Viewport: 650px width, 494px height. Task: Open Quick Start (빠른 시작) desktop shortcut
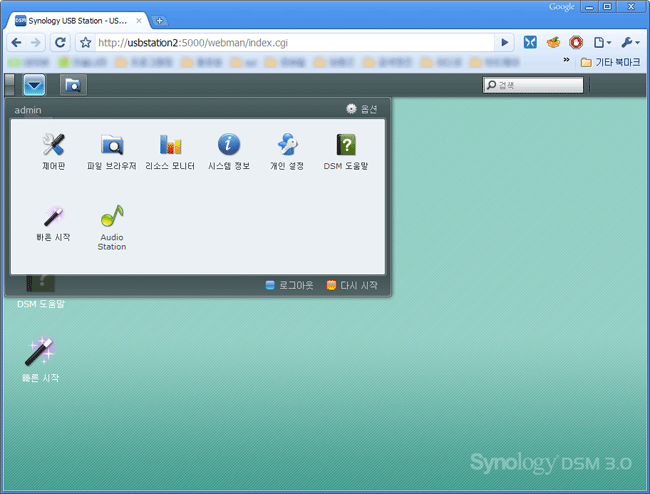(40, 359)
